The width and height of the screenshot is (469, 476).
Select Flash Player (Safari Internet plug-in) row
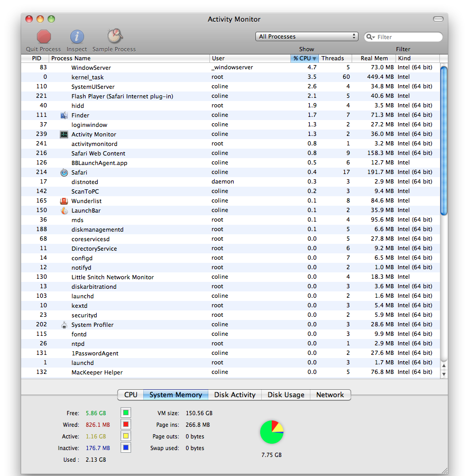coord(231,96)
